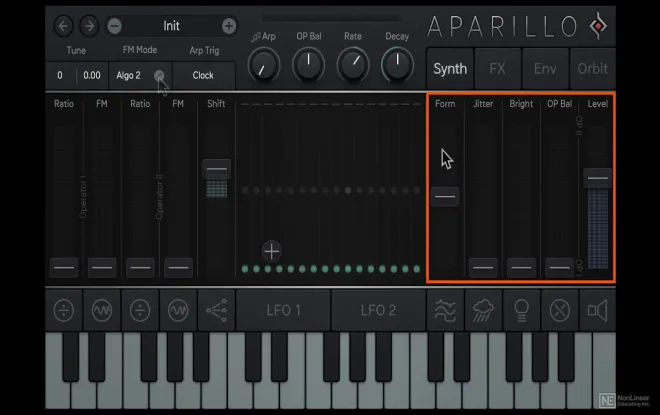Open the OP Bal crossed circle icon
This screenshot has height=415, width=660.
(559, 311)
